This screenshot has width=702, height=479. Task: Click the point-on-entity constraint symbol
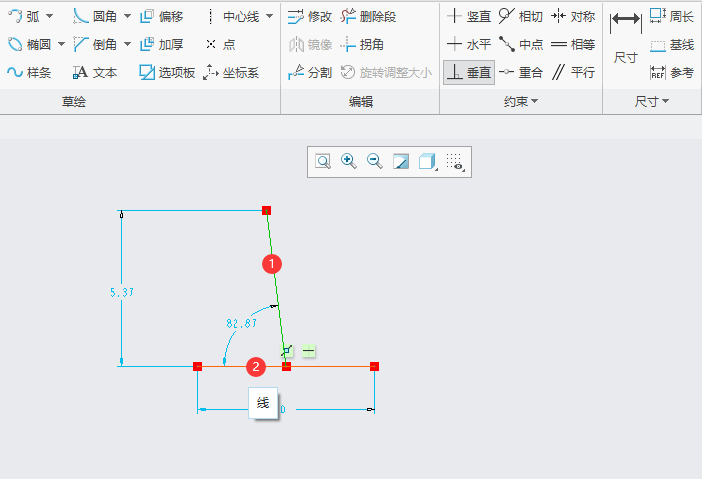point(287,351)
